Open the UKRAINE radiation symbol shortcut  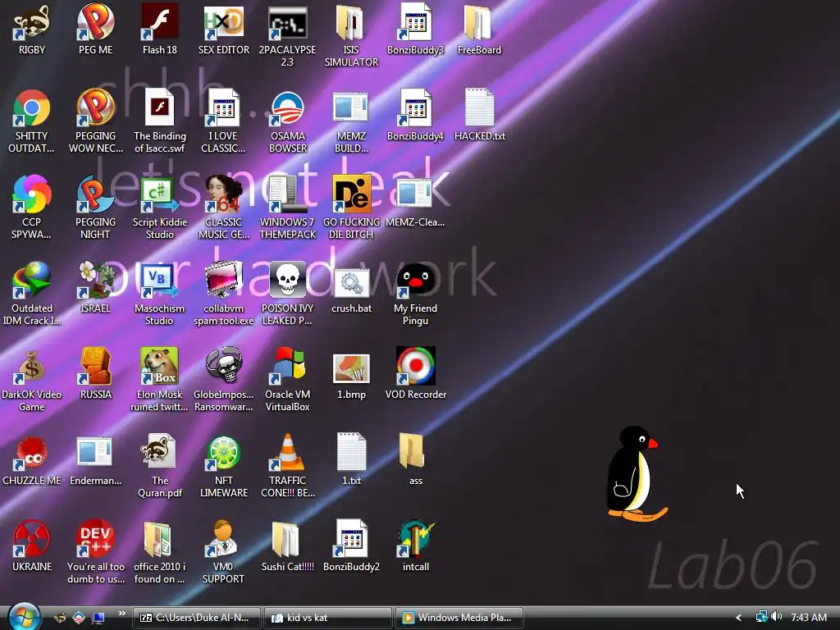tap(32, 538)
